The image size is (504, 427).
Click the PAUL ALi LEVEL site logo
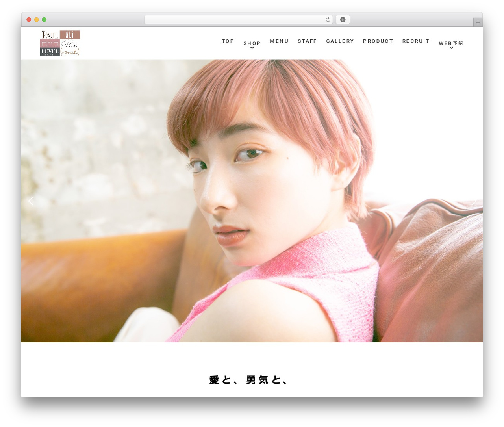click(60, 43)
